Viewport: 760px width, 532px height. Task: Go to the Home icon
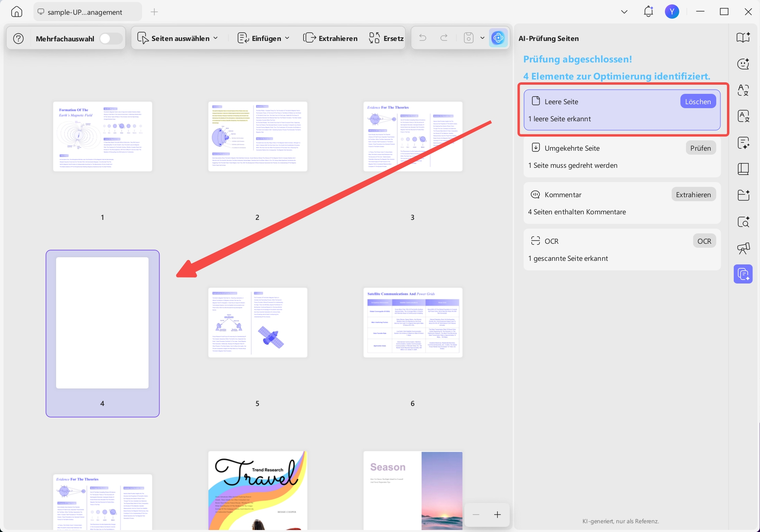pyautogui.click(x=17, y=12)
